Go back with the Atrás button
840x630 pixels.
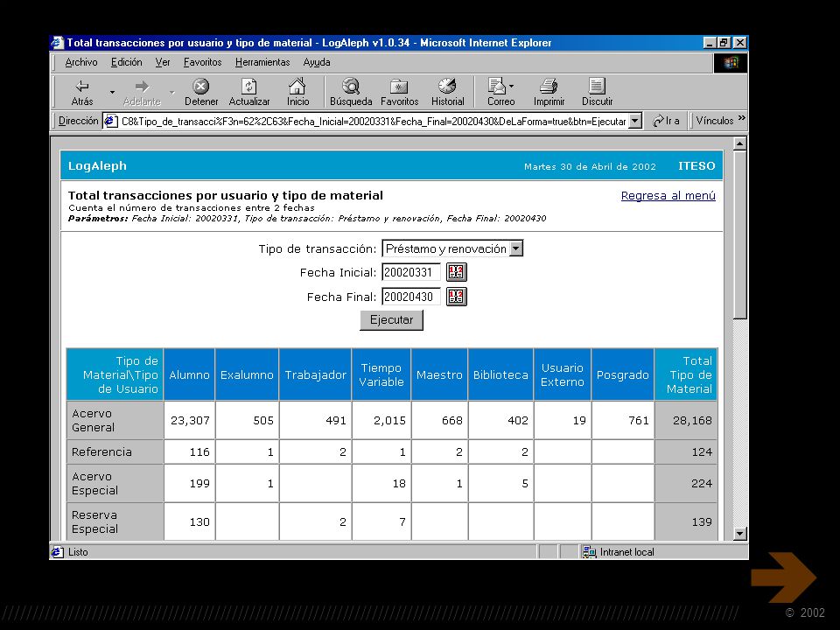[x=82, y=92]
